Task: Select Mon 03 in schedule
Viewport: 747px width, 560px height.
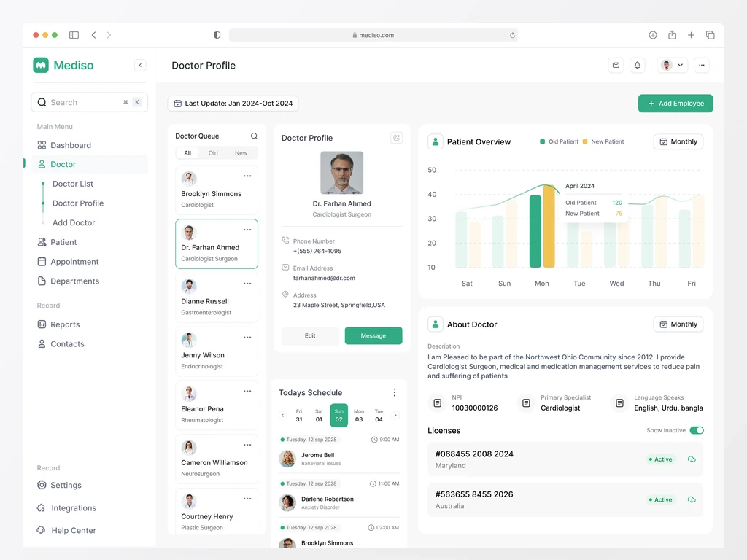Action: pyautogui.click(x=359, y=416)
